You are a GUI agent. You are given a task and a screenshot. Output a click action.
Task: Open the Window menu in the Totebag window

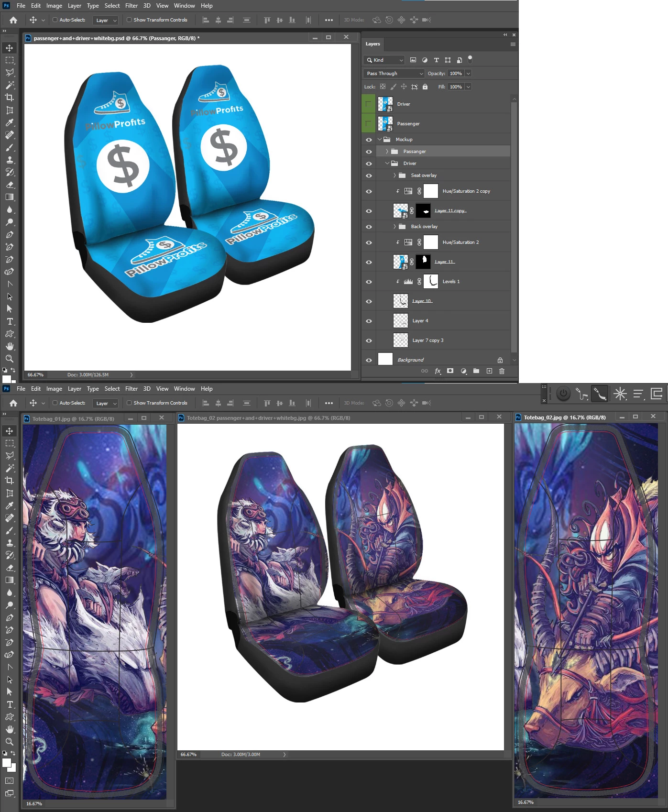pyautogui.click(x=184, y=389)
